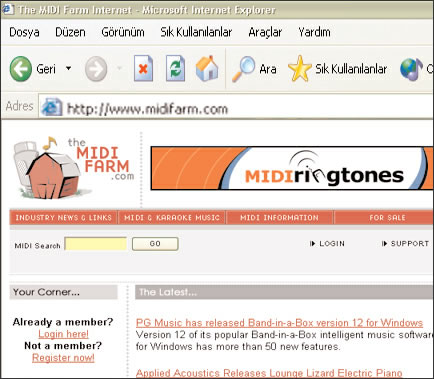Screen dimensions: 434x379
Task: Click the MIDI Search yellow input field
Action: point(96,244)
